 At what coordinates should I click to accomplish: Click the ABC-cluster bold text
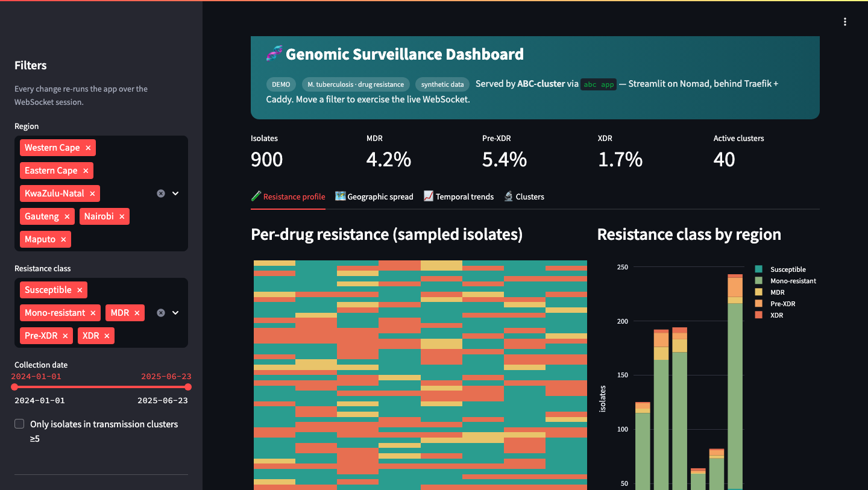coord(541,84)
